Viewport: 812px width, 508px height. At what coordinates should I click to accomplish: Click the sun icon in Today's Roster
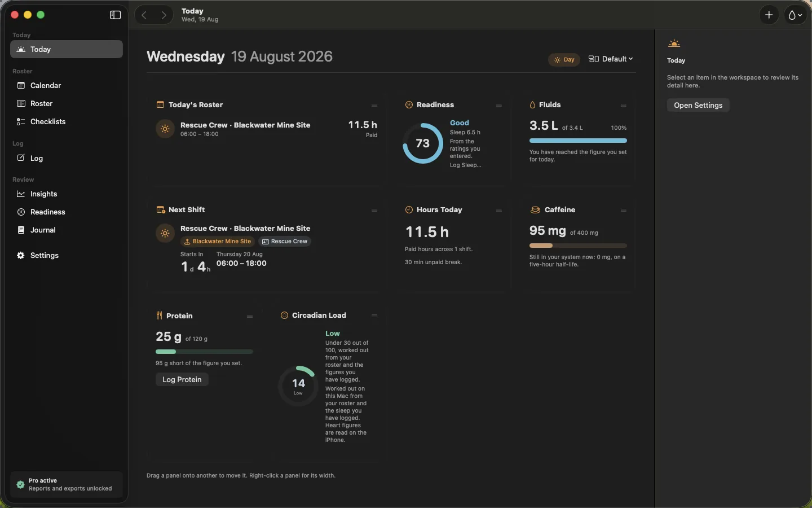coord(165,129)
